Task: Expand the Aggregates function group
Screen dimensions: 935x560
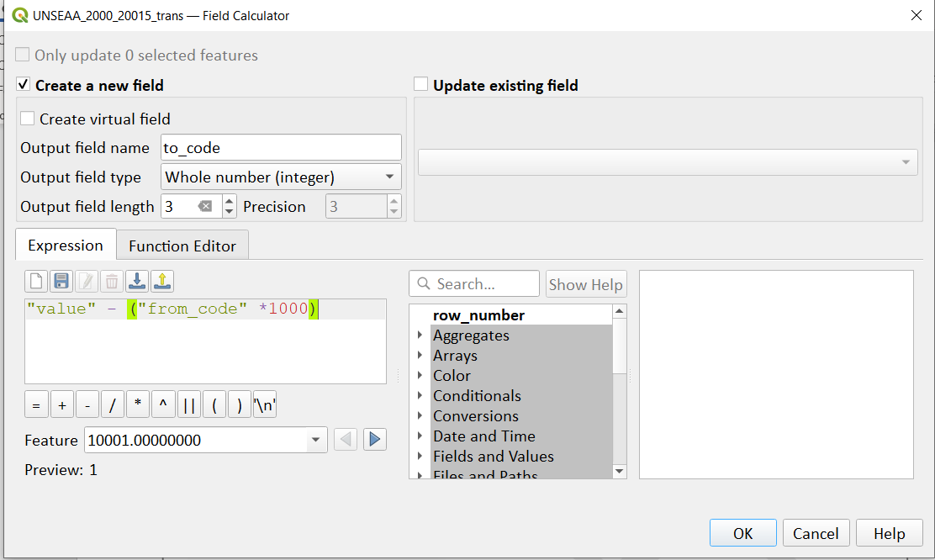Action: coord(420,335)
